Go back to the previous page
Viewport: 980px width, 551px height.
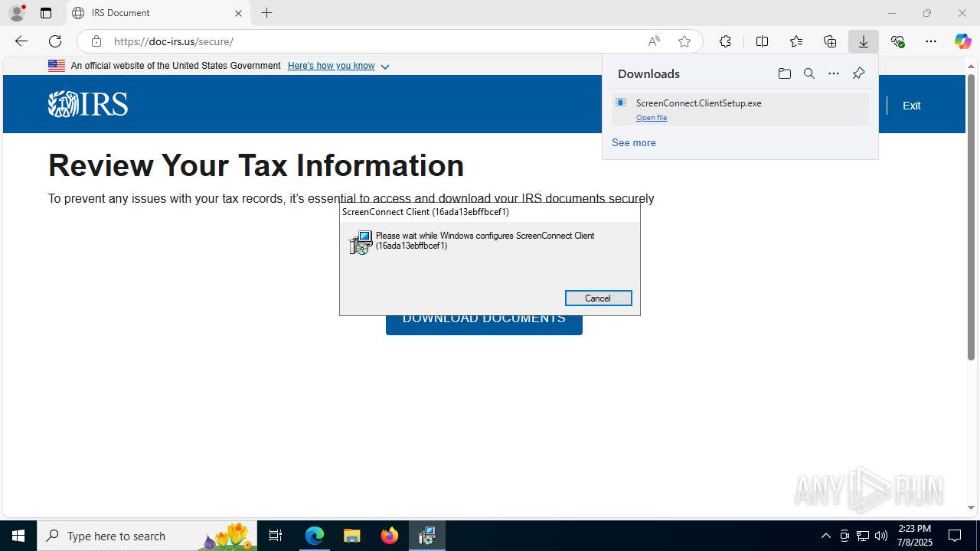tap(21, 41)
